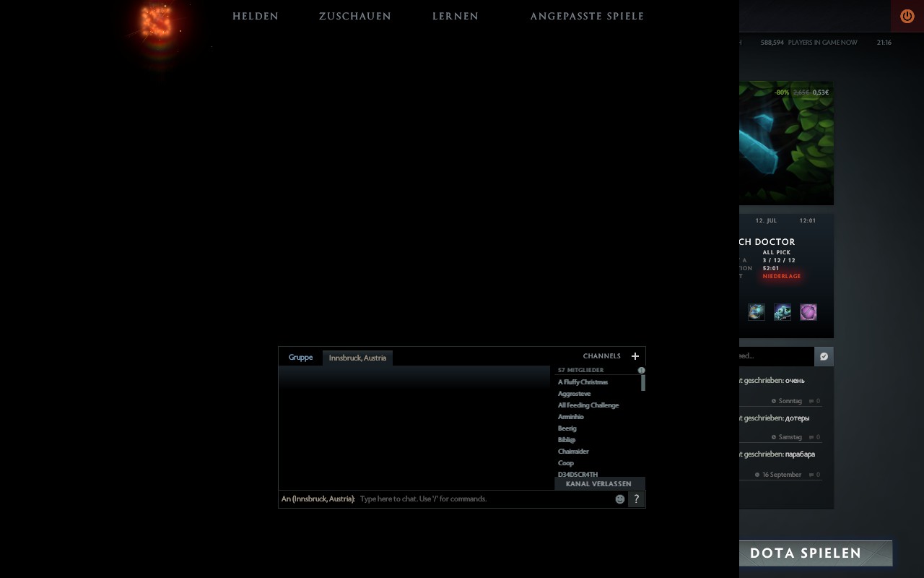924x578 pixels.
Task: Click the orange power quit icon
Action: pyautogui.click(x=907, y=16)
